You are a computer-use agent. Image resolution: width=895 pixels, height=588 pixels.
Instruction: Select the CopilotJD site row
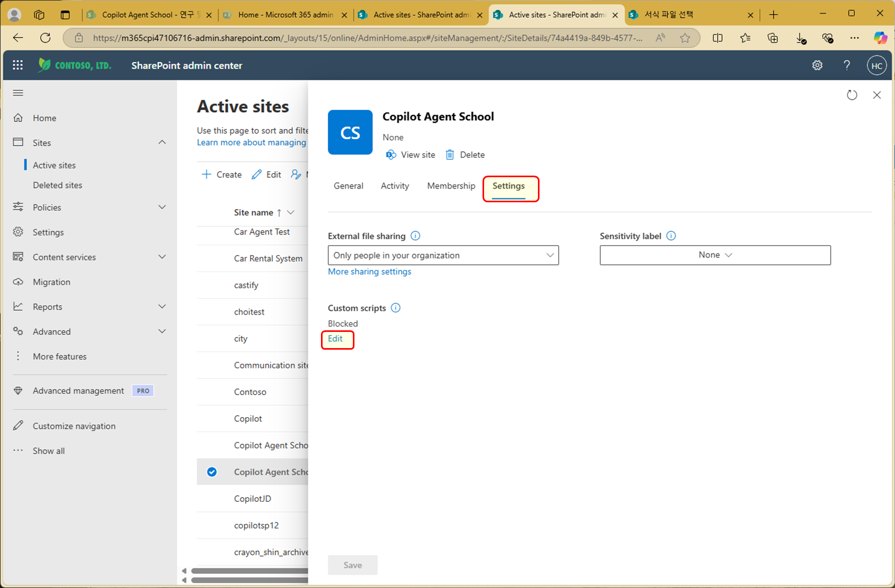click(253, 499)
